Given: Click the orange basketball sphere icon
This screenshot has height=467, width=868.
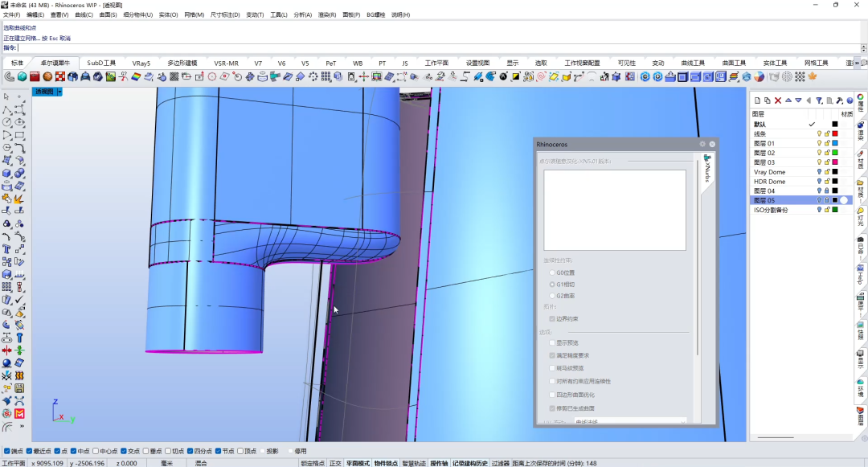Looking at the screenshot, I should (47, 77).
